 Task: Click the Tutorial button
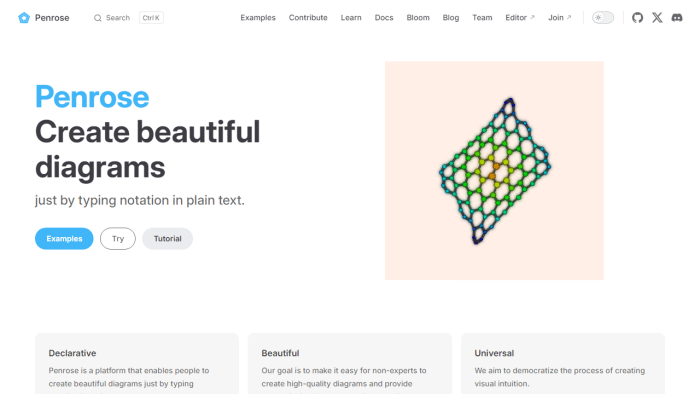167,239
